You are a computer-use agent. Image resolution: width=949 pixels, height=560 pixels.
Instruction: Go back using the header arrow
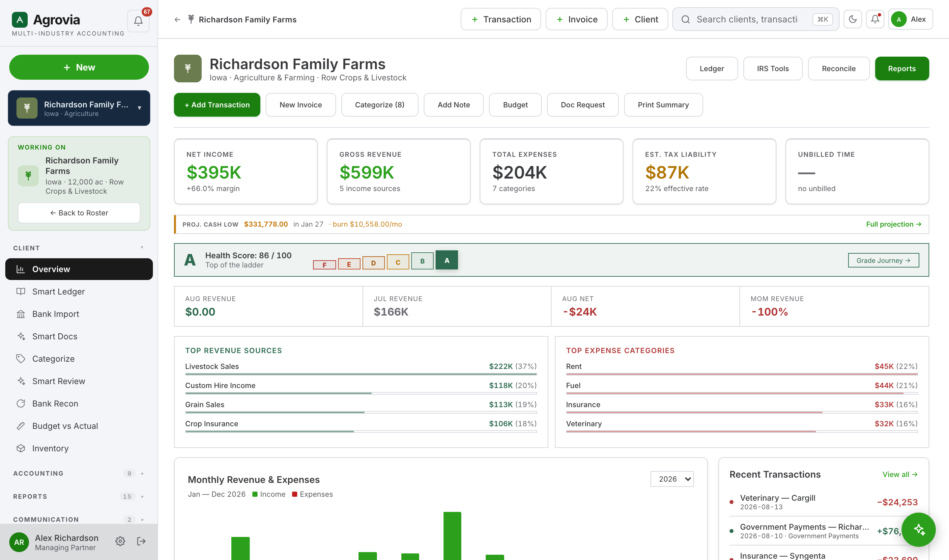point(177,20)
